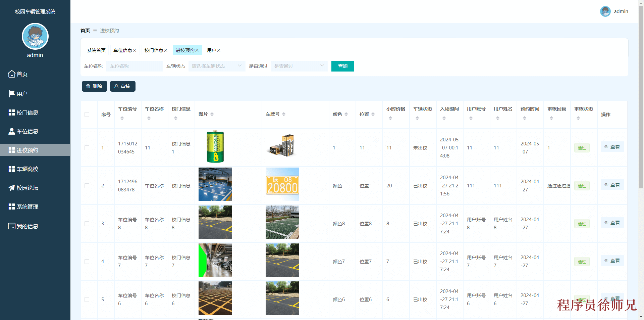Viewport: 644px width, 320px height.
Task: Open the 车辆状态 vehicle status dropdown
Action: [x=216, y=66]
